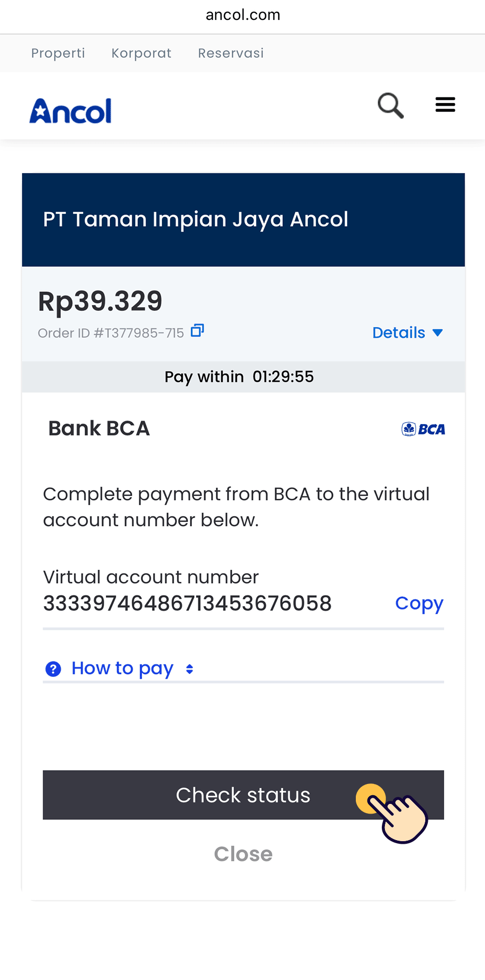
Task: Click the Pay within countdown timer
Action: (283, 377)
